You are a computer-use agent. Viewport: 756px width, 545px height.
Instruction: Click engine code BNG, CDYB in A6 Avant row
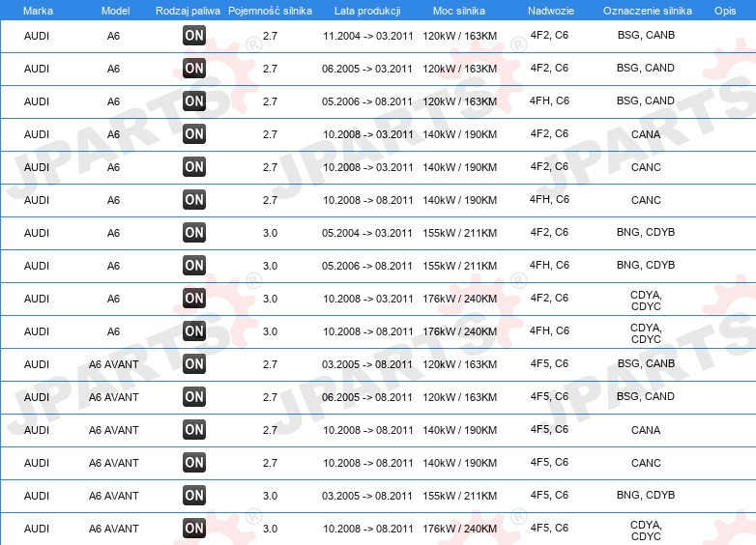click(646, 495)
